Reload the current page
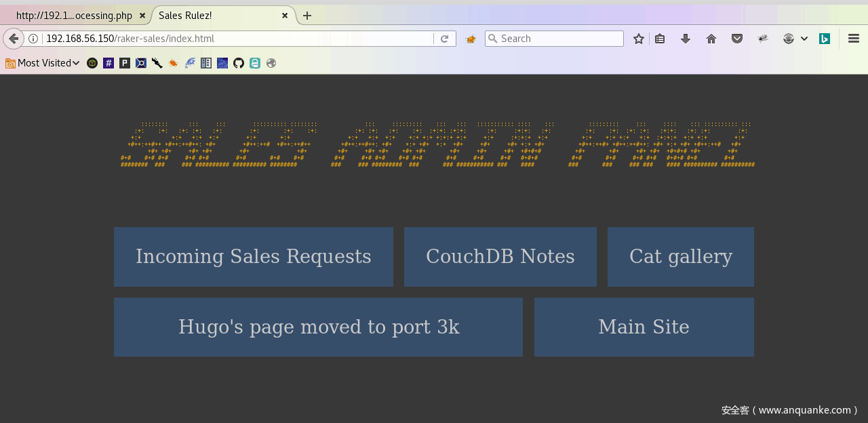The height and width of the screenshot is (423, 868). pyautogui.click(x=444, y=39)
